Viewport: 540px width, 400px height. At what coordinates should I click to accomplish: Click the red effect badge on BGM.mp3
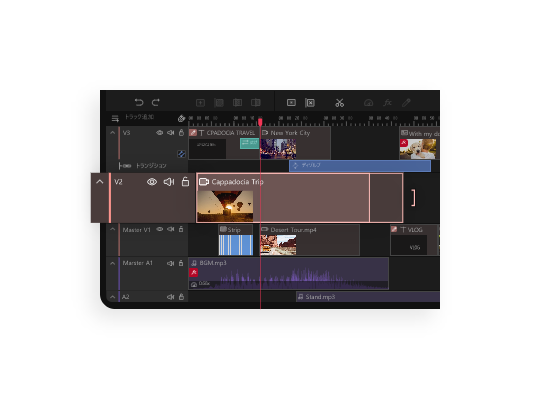point(194,273)
